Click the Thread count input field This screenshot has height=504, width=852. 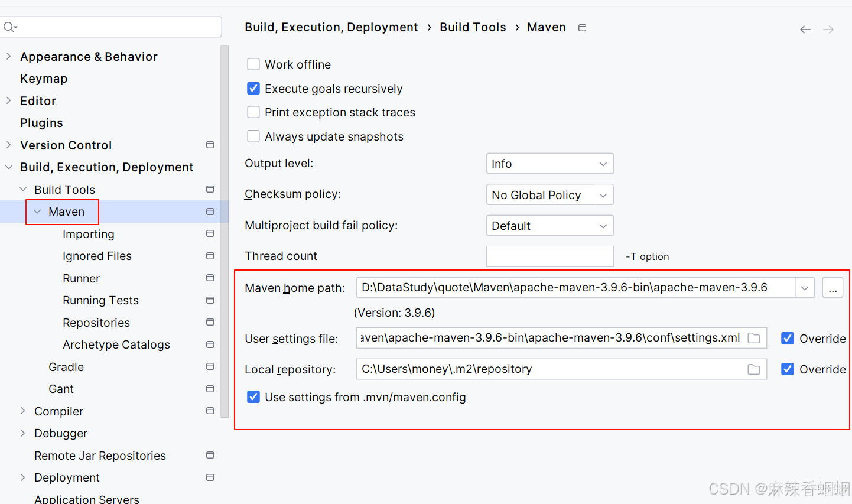549,256
